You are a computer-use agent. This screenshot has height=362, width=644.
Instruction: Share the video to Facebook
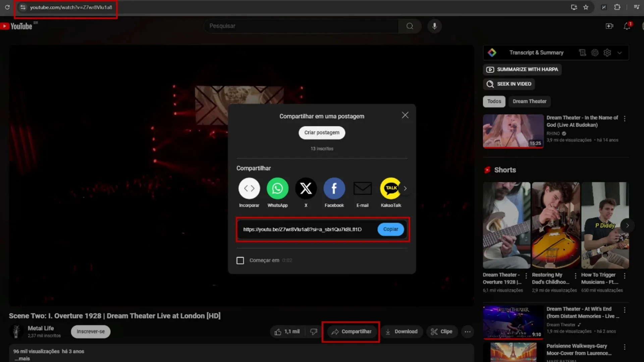click(334, 188)
